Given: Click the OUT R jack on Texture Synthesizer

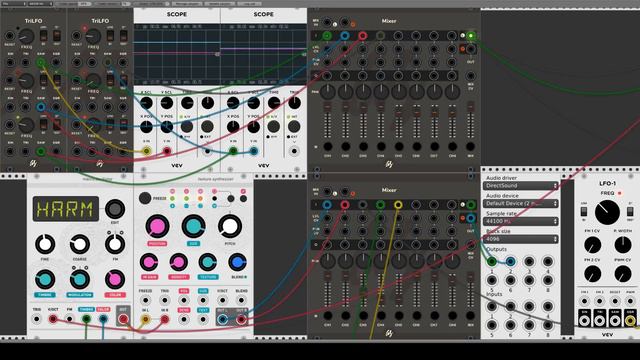Looking at the screenshot, I should 241,319.
